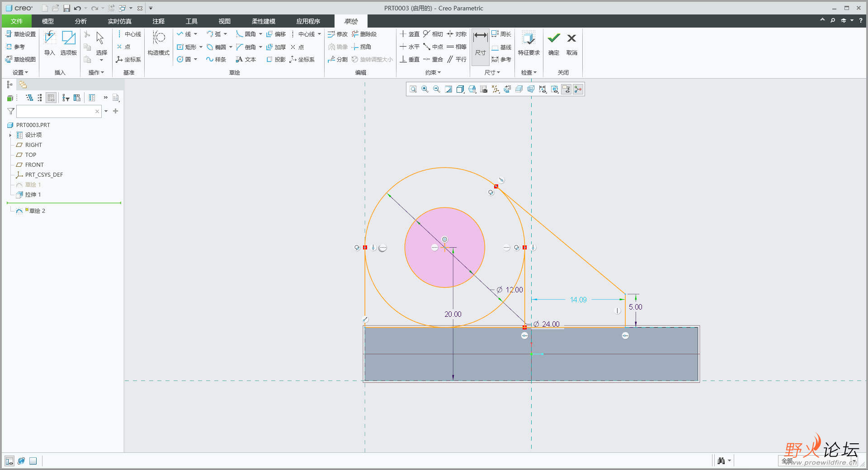This screenshot has width=868, height=470.
Task: Open the 圆角 (fillet) dropdown arrow
Action: [x=260, y=34]
